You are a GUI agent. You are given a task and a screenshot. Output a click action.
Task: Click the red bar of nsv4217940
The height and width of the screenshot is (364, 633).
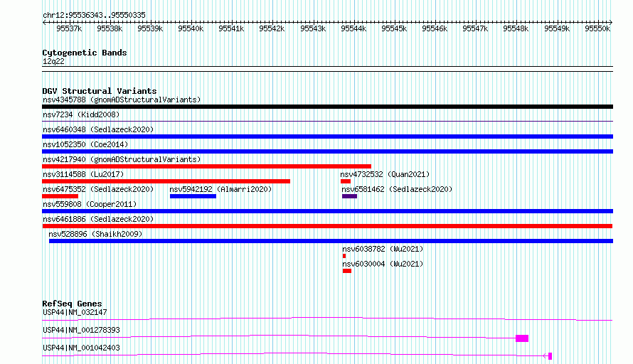pos(206,166)
